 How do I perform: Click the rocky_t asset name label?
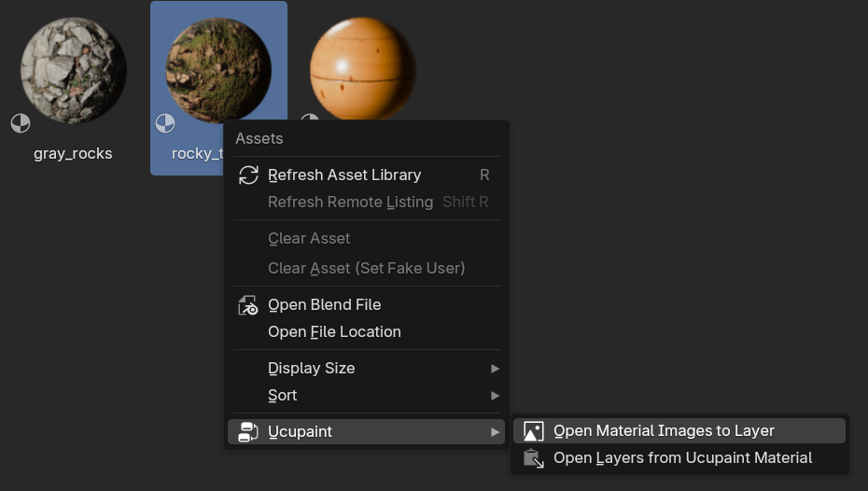[198, 154]
